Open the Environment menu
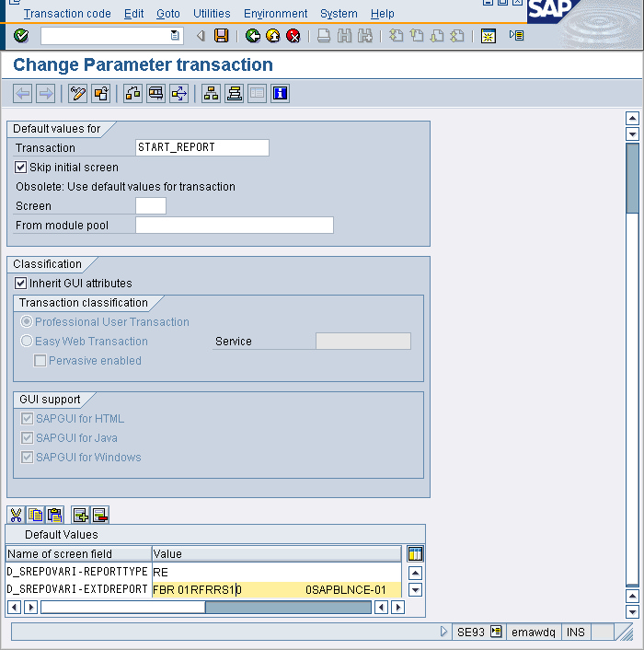The height and width of the screenshot is (650, 644). 275,13
